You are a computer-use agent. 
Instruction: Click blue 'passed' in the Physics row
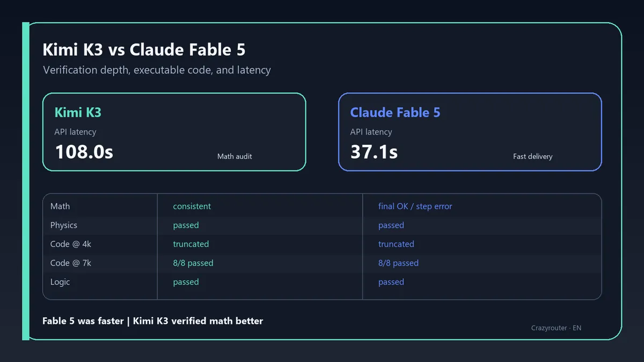(391, 225)
